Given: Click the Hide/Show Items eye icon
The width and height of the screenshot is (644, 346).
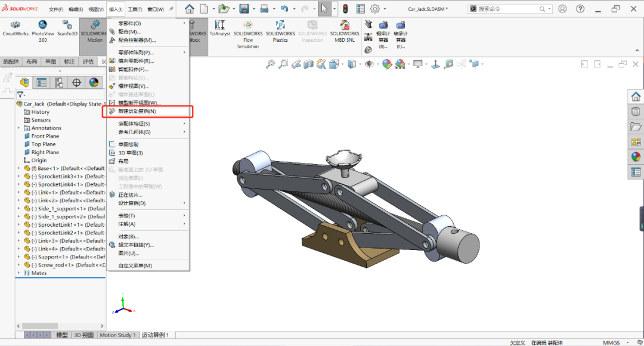Looking at the screenshot, I should pos(369,64).
